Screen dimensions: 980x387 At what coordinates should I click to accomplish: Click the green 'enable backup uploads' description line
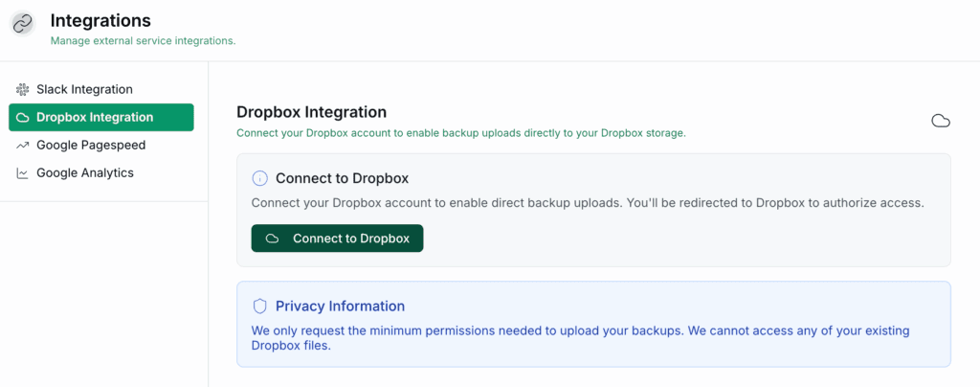pyautogui.click(x=461, y=133)
